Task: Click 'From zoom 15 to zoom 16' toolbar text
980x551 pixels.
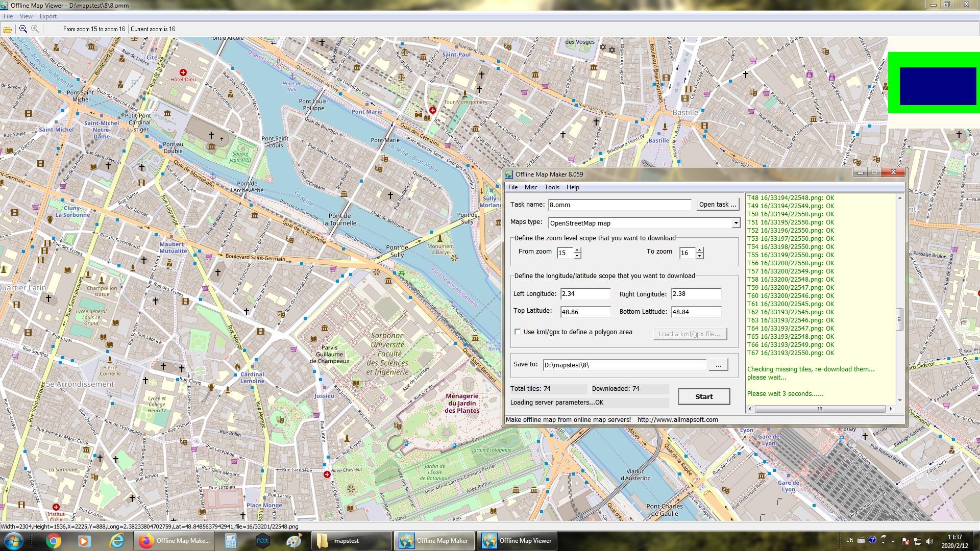Action: point(94,29)
